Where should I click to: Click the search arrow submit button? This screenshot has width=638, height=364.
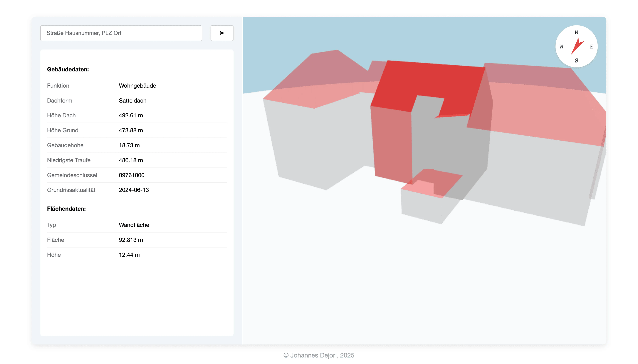(x=222, y=33)
